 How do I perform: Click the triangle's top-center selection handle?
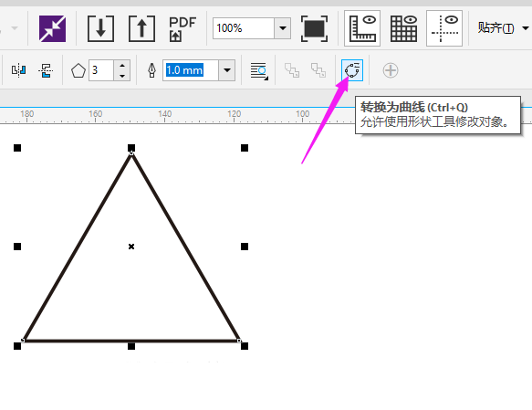pyautogui.click(x=131, y=148)
